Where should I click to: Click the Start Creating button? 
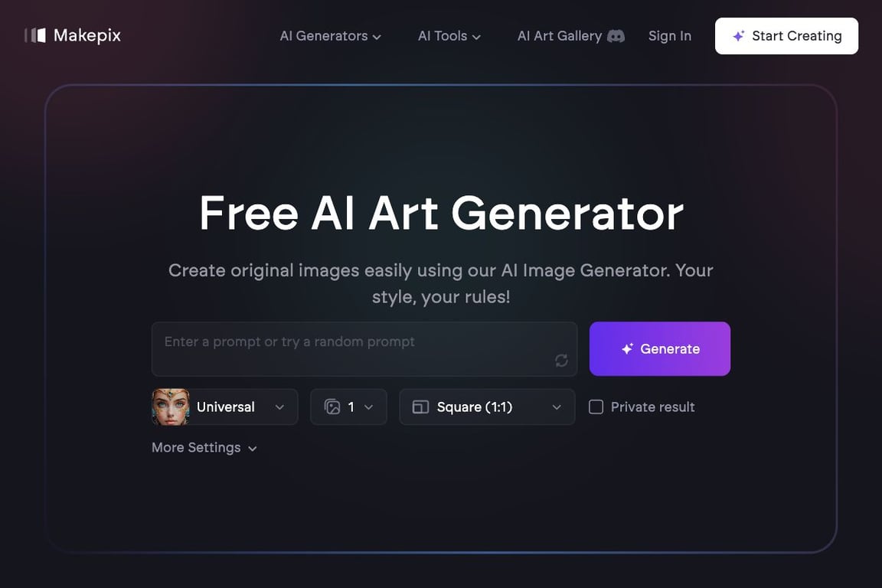[786, 36]
